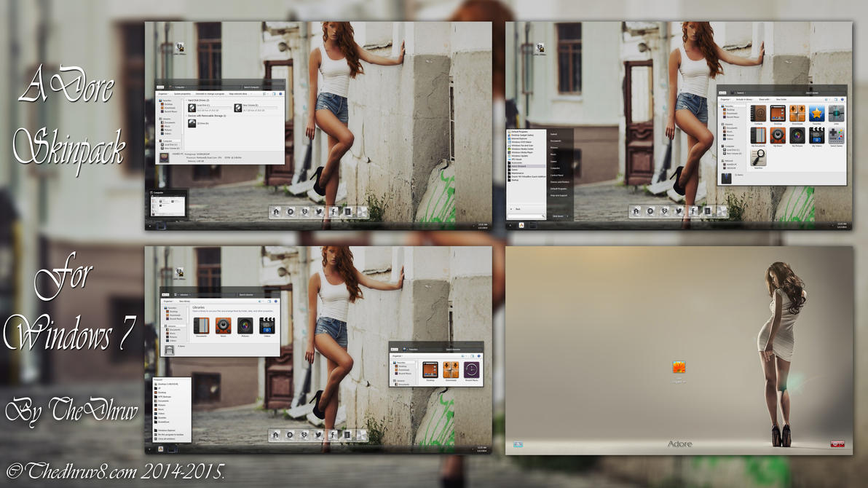
Task: Click the Start menu search box
Action: point(525,216)
